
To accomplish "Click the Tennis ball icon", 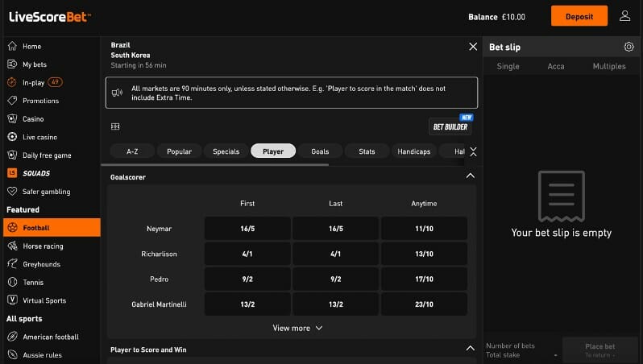I will [x=12, y=282].
